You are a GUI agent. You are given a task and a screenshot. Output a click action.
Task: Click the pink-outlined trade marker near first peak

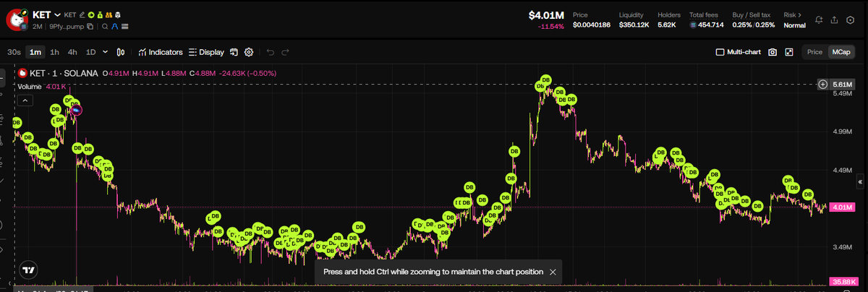pos(77,110)
